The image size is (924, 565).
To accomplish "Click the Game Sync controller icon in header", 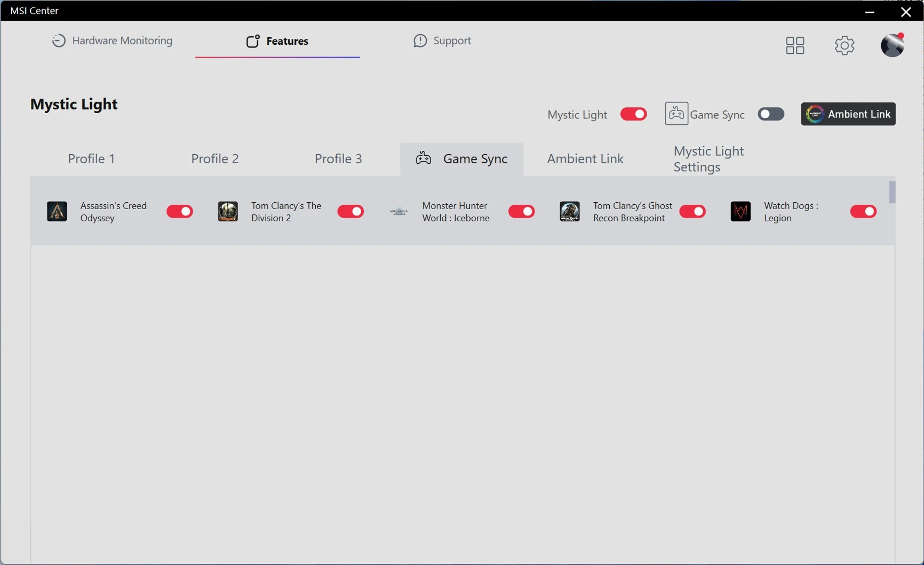I will (676, 114).
